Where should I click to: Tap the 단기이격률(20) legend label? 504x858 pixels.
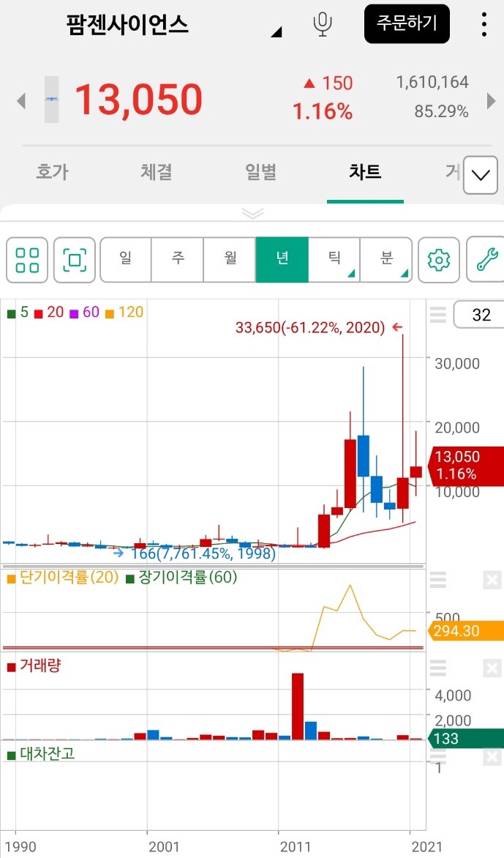pos(63,578)
